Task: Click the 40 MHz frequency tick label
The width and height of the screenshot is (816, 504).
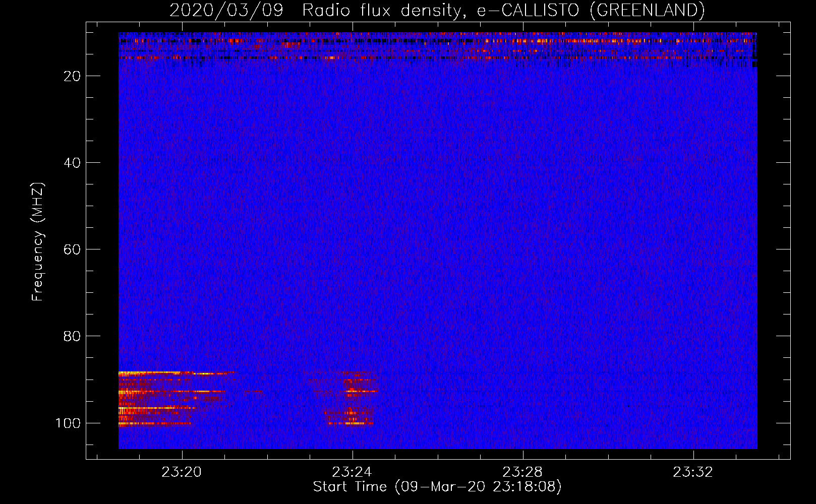Action: pyautogui.click(x=72, y=163)
